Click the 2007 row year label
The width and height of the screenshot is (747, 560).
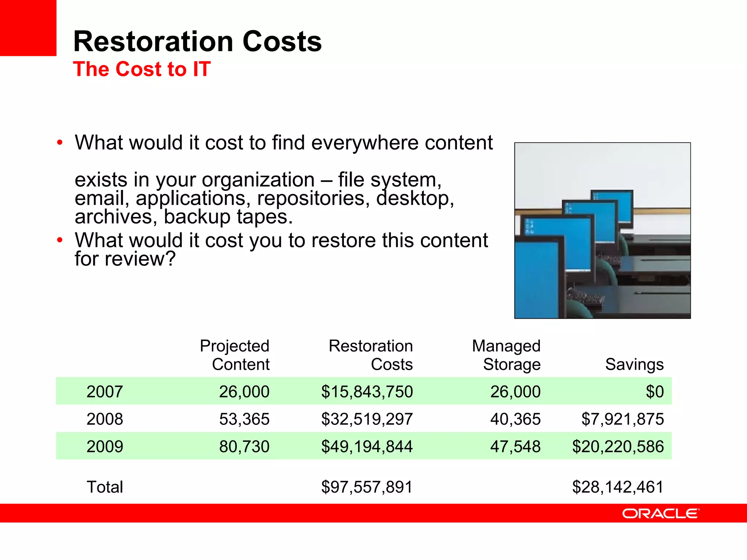[x=105, y=392]
